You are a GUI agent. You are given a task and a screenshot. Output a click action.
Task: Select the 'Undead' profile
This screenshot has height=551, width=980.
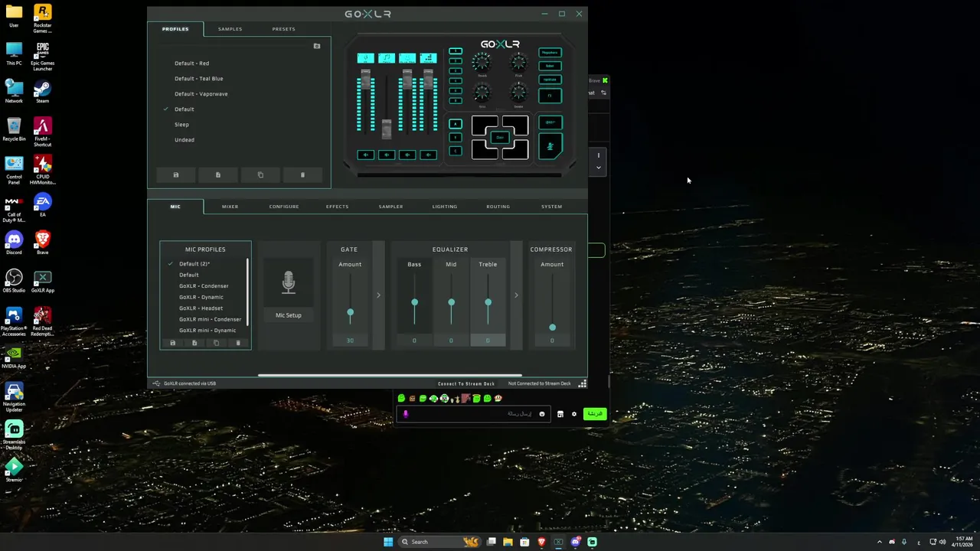tap(185, 140)
